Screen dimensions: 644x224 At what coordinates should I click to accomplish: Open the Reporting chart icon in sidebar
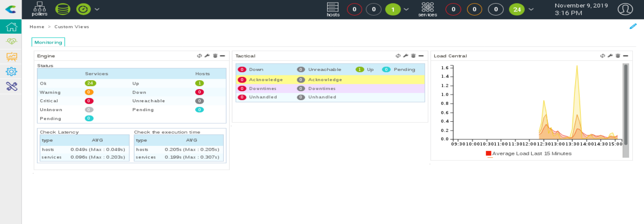[x=11, y=56]
